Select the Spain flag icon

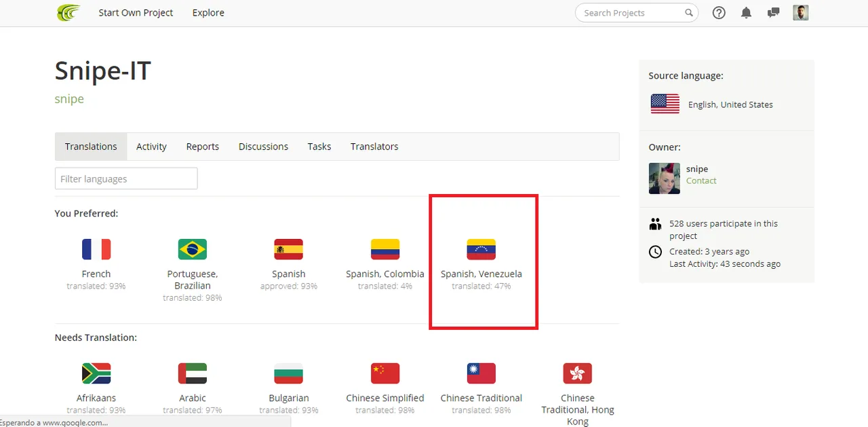click(x=289, y=249)
